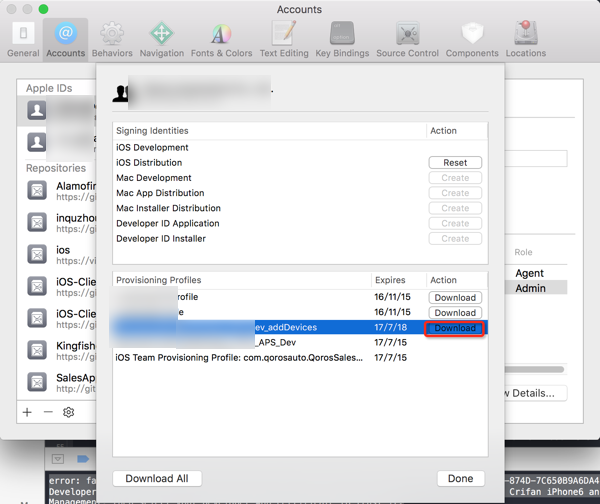The width and height of the screenshot is (600, 504).
Task: Select the Admin role row
Action: [536, 288]
